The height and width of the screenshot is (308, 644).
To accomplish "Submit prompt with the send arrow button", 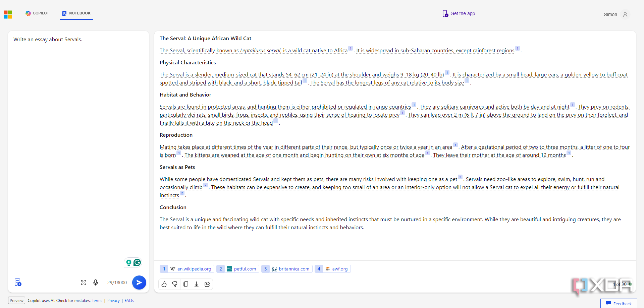I will 139,283.
